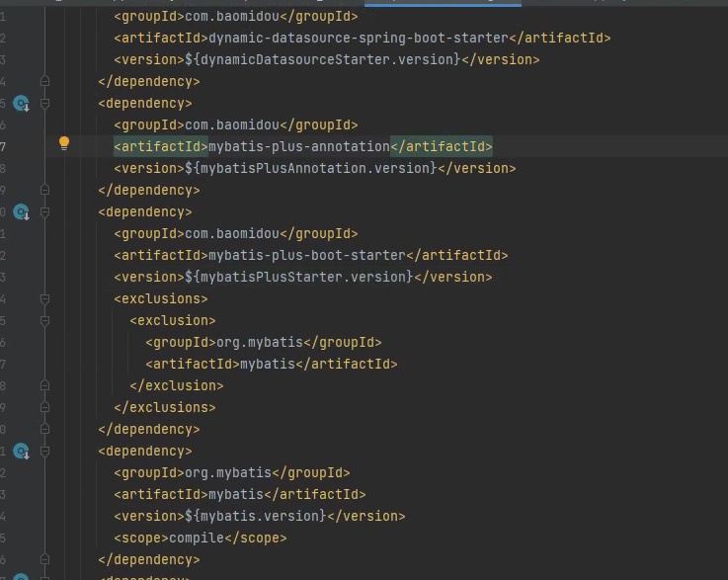Click gutter icon of dependency with ${mybatis.version}
Viewport: 728px width, 580px height.
(22, 451)
